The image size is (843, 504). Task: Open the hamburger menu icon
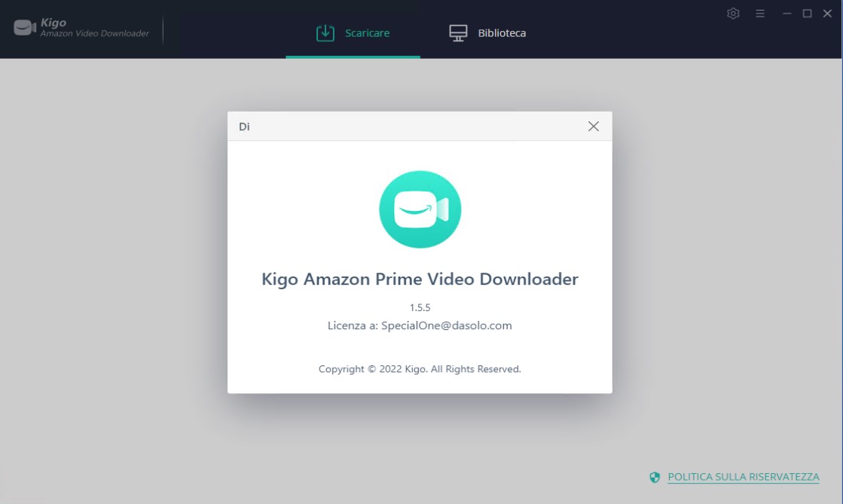[x=759, y=14]
